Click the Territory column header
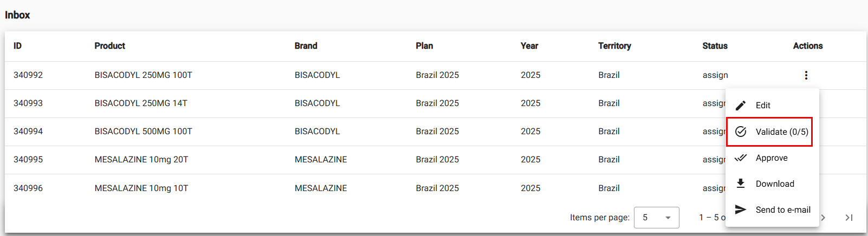Viewport: 868px width, 236px height. point(614,46)
